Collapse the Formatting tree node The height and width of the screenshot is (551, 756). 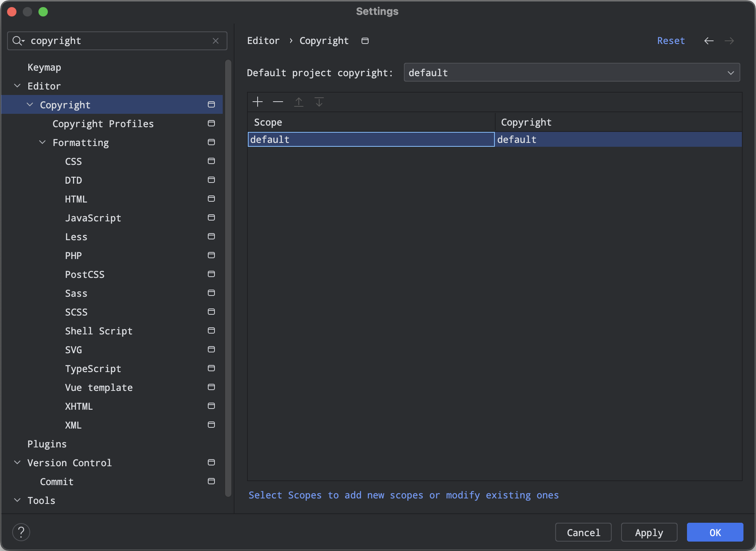[42, 142]
